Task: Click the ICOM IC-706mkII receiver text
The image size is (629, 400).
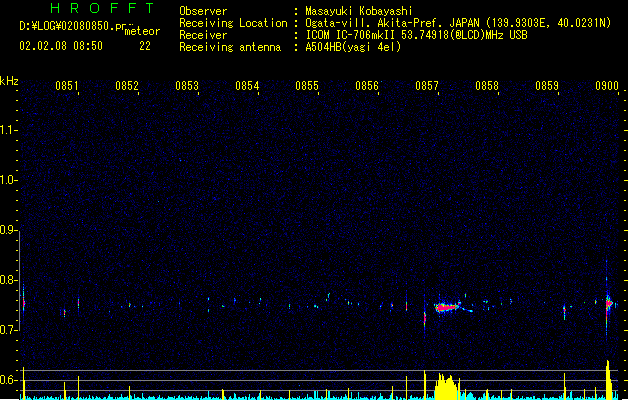Action: [x=416, y=35]
